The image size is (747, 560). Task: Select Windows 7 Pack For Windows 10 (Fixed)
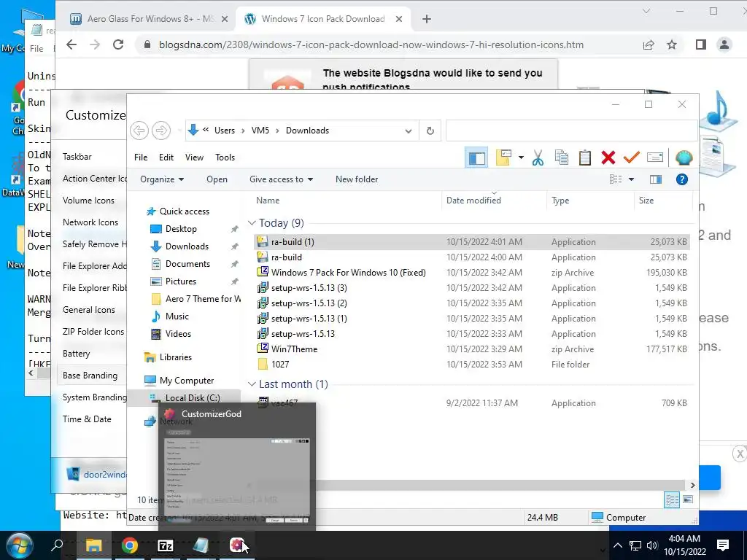[348, 273]
